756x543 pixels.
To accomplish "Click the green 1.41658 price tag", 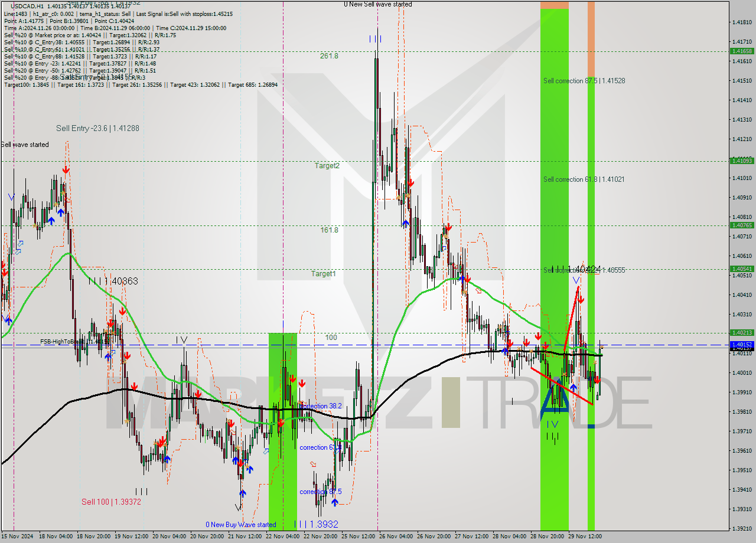I will point(742,51).
